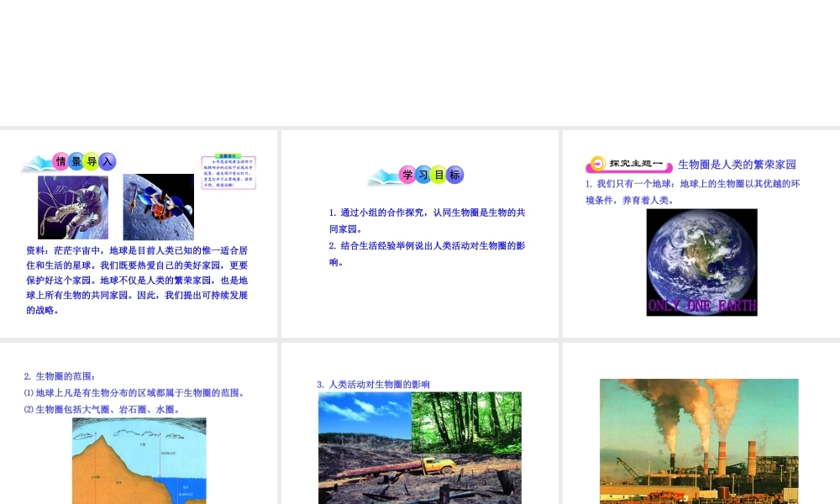Screen dimensions: 840x504
Task: Open the 学习目标 slide thumbnail
Action: [x=419, y=234]
